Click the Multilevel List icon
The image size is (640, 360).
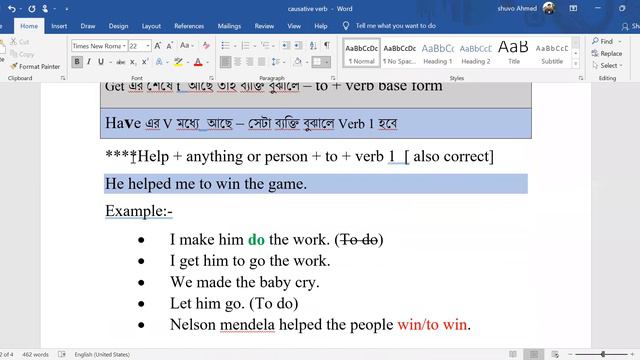click(265, 45)
